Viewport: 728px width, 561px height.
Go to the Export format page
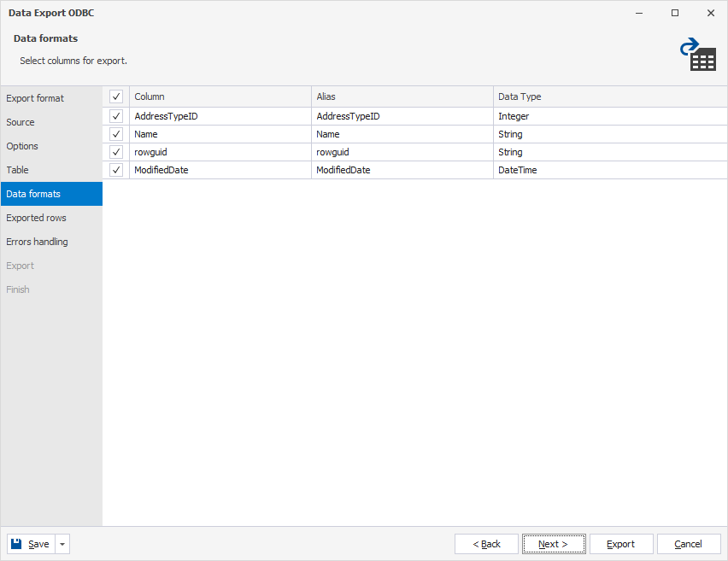pos(51,98)
